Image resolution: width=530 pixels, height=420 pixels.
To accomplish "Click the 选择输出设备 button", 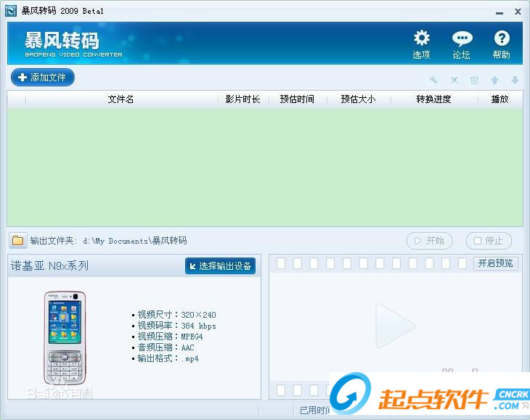I will pos(220,266).
